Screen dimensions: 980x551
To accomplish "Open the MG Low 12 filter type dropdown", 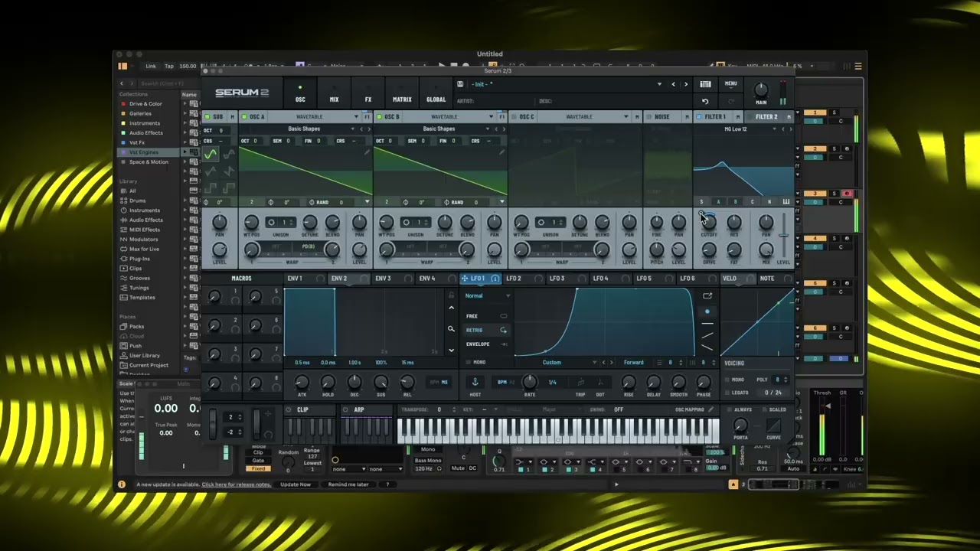I will [736, 129].
